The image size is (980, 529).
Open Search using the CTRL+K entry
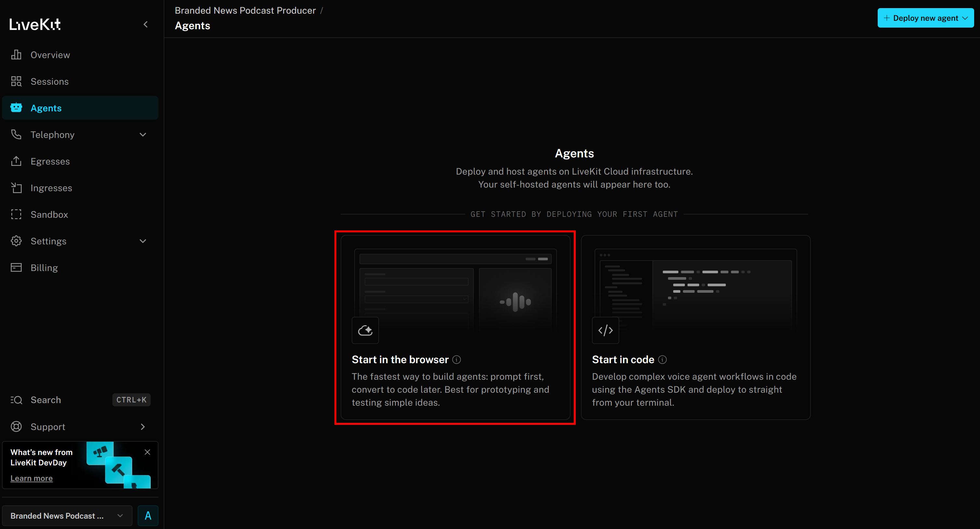(x=46, y=400)
